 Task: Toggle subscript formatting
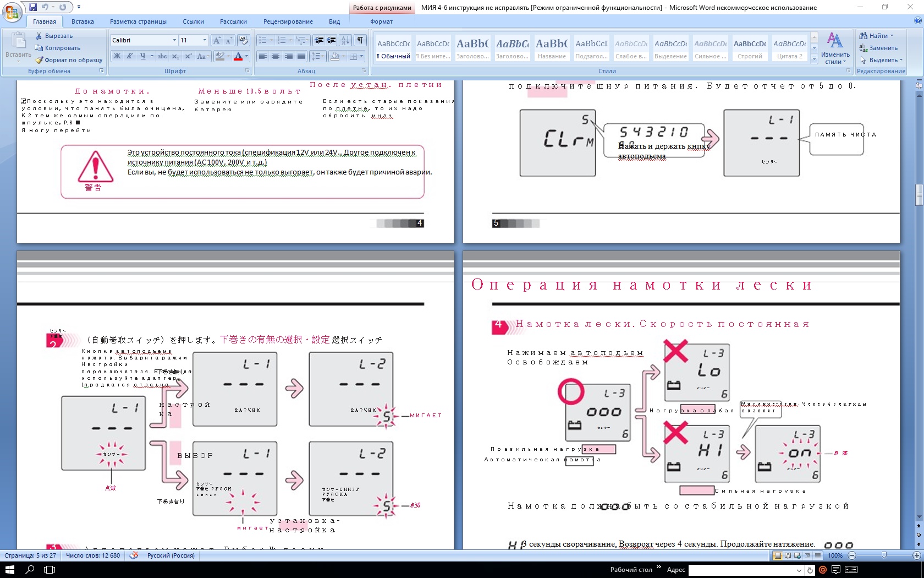point(175,56)
